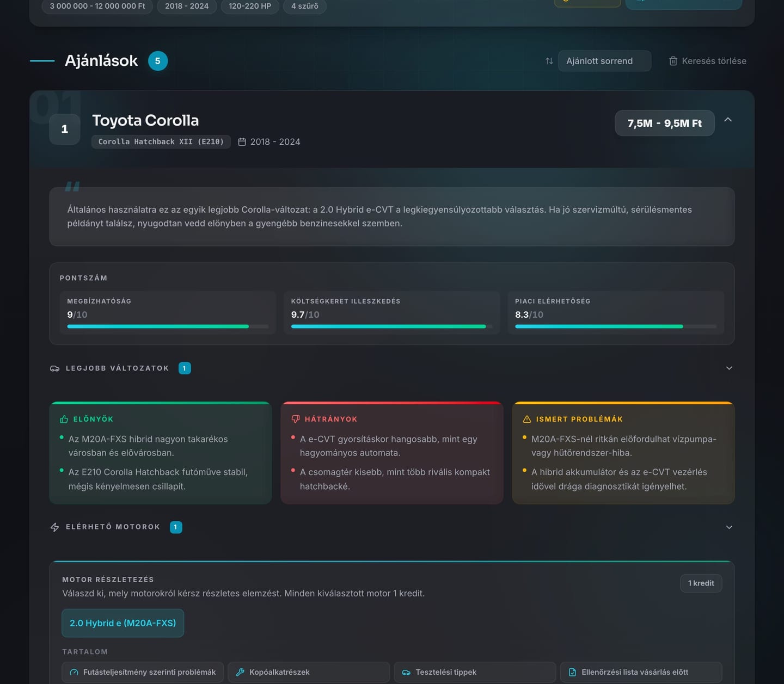Click the 3 000 000 - 12 000 000 Ft filter chip
The width and height of the screenshot is (784, 684).
tap(97, 6)
